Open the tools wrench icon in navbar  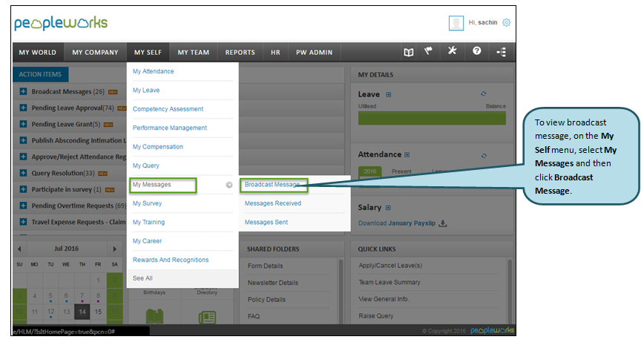[452, 50]
